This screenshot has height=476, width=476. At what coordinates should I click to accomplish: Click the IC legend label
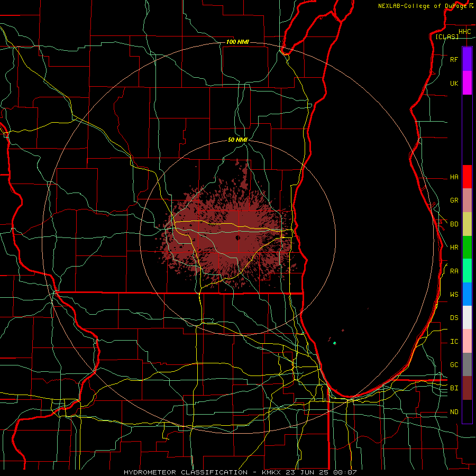454,342
